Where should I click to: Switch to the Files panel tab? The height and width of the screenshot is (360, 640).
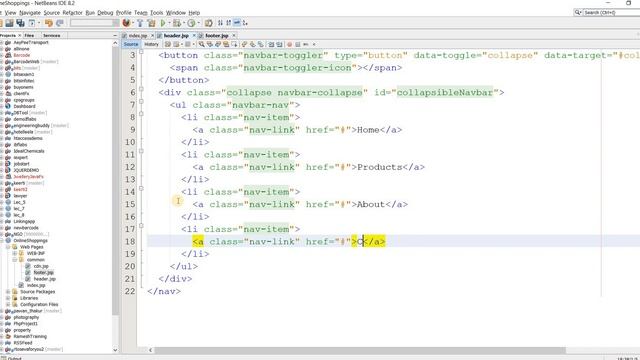pyautogui.click(x=29, y=36)
